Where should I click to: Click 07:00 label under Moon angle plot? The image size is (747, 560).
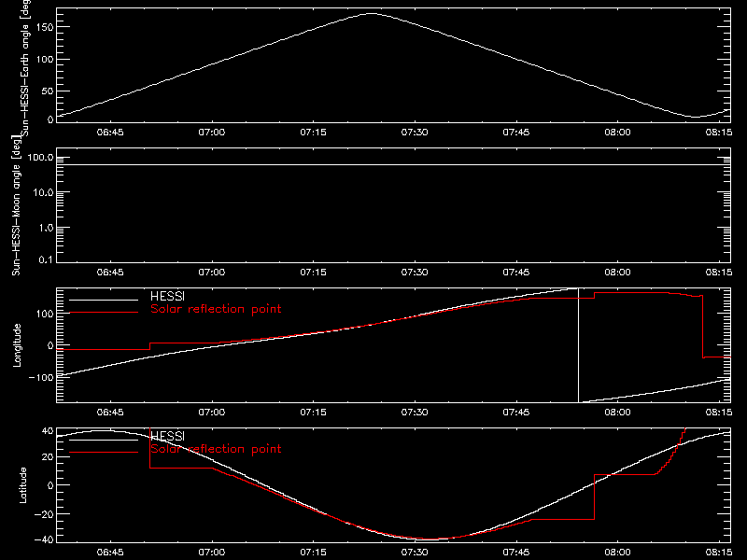coord(212,272)
